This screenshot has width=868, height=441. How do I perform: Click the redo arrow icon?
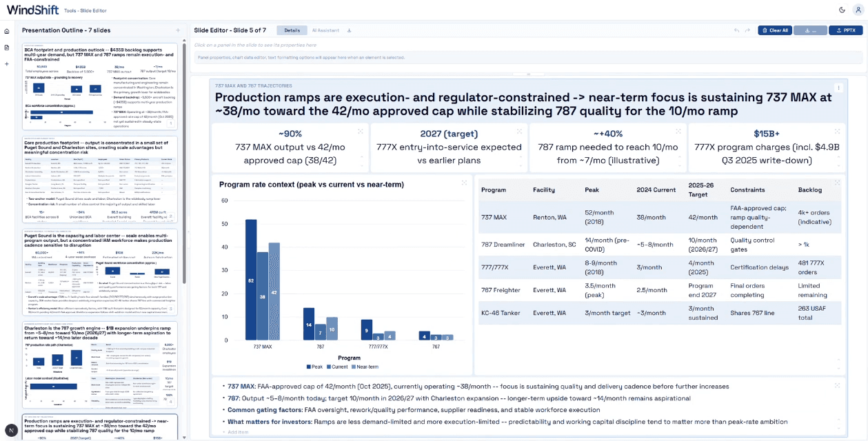point(747,30)
